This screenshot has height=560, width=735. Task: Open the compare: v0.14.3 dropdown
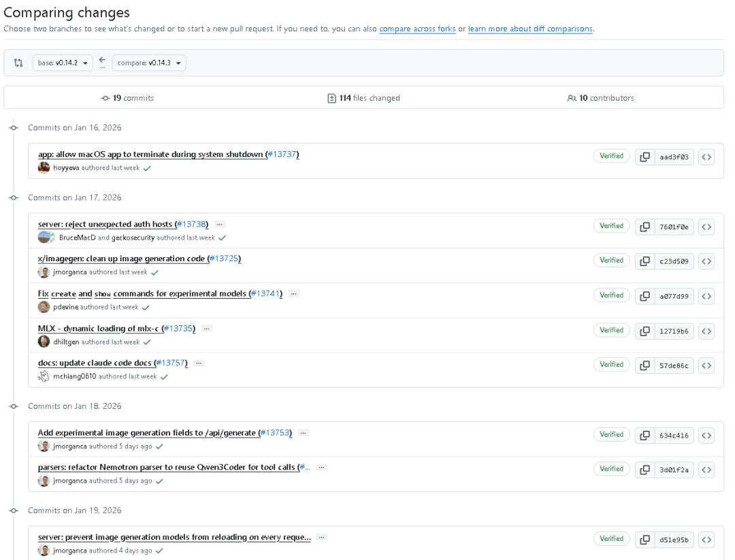(x=149, y=63)
